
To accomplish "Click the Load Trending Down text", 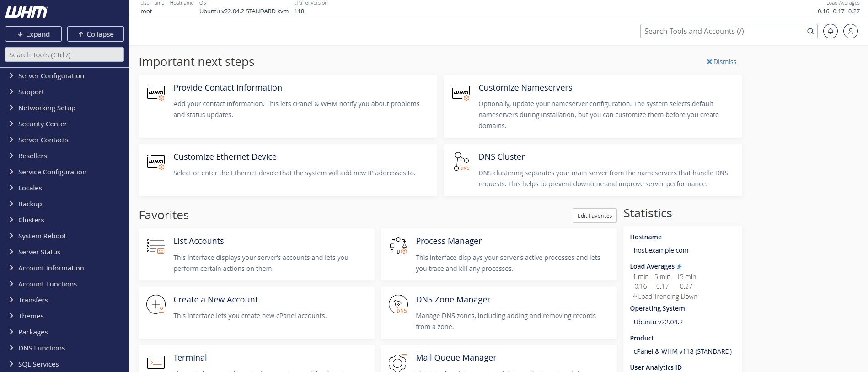I will click(x=668, y=297).
